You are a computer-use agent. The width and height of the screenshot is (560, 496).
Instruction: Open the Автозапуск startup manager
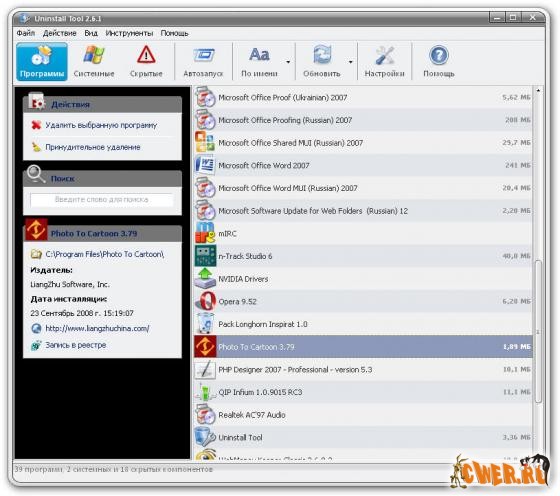coord(203,62)
